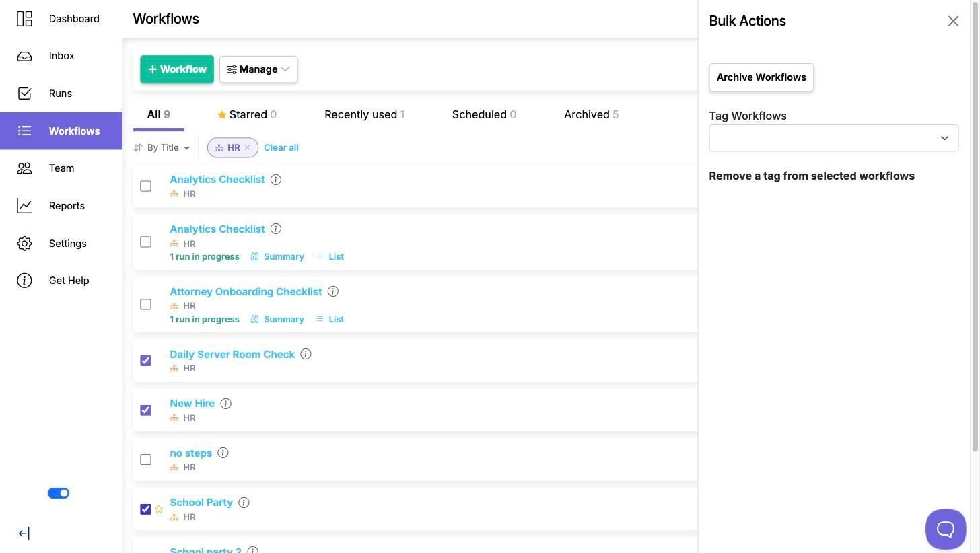Show info for first Analytics Checklist

(276, 180)
